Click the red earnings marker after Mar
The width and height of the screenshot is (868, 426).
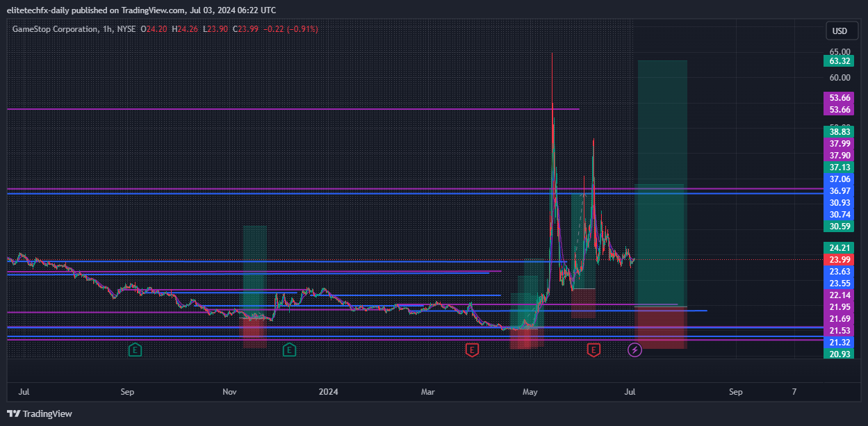[472, 350]
